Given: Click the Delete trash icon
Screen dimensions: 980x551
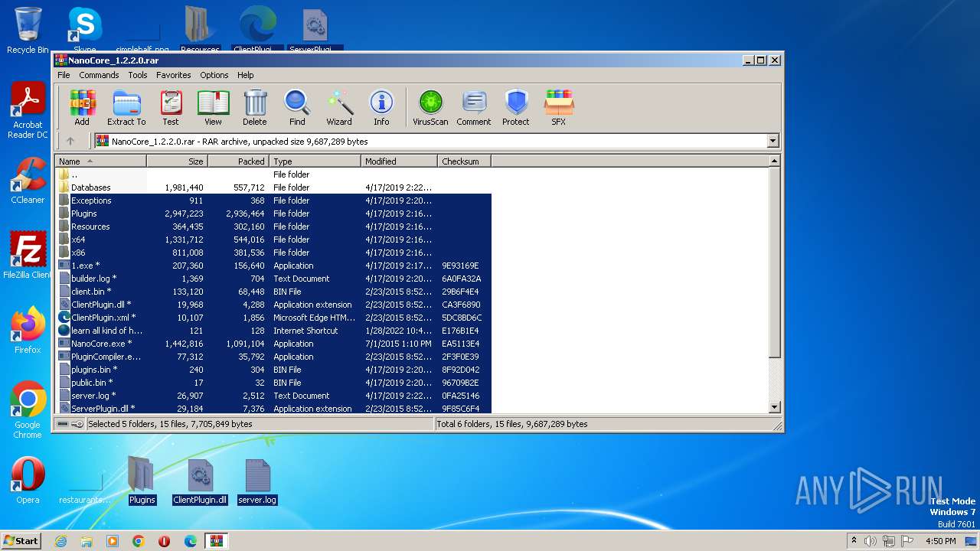Looking at the screenshot, I should tap(255, 107).
